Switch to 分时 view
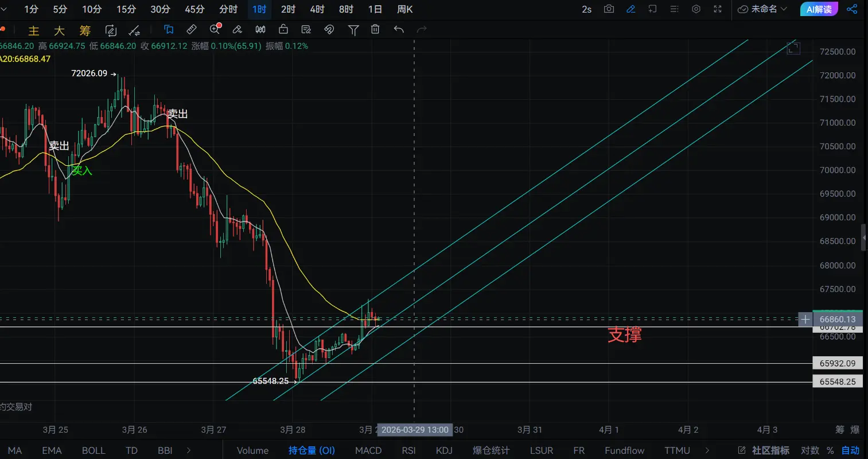 click(x=228, y=9)
